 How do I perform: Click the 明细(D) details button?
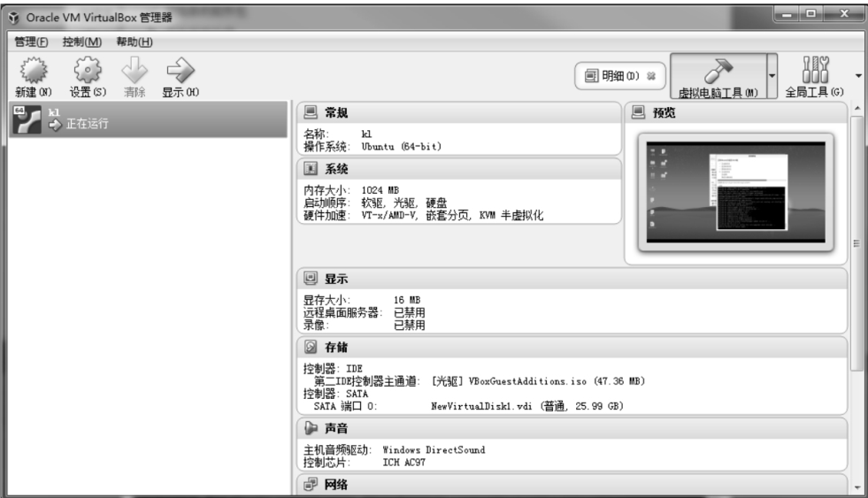pyautogui.click(x=620, y=76)
